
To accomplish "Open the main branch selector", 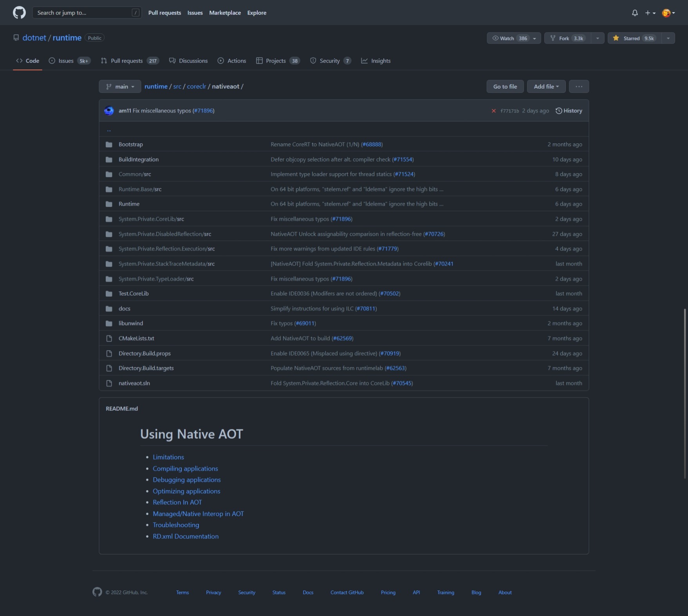I will [x=120, y=87].
